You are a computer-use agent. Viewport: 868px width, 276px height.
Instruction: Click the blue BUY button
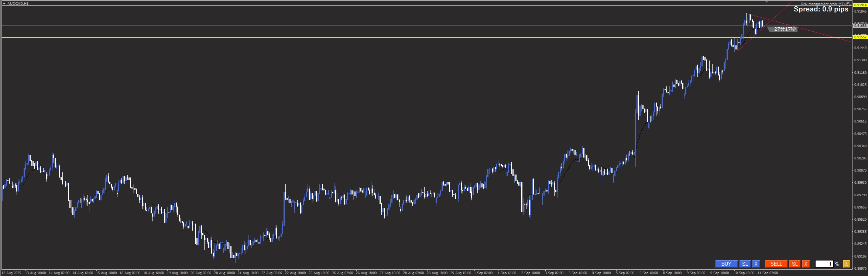point(726,264)
